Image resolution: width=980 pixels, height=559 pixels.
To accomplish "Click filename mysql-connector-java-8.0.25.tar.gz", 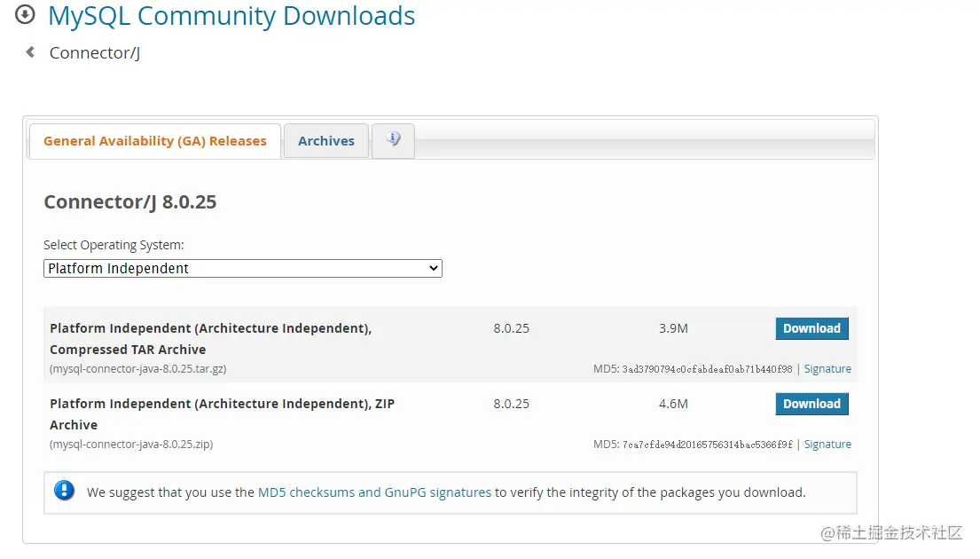I will click(138, 369).
